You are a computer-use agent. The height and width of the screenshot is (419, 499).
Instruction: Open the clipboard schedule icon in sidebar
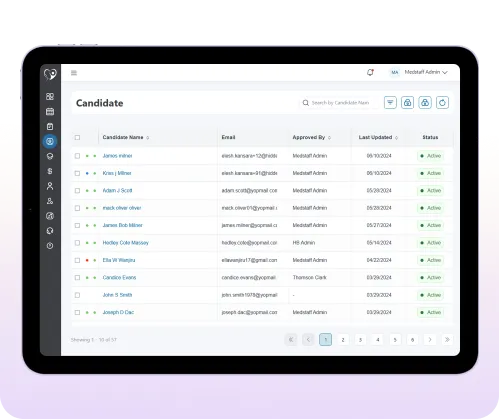point(50,126)
